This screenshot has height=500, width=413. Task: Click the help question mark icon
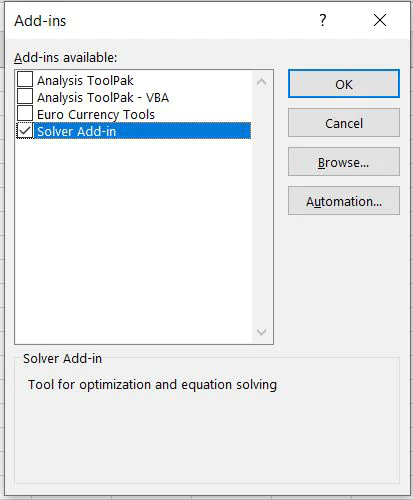[322, 20]
